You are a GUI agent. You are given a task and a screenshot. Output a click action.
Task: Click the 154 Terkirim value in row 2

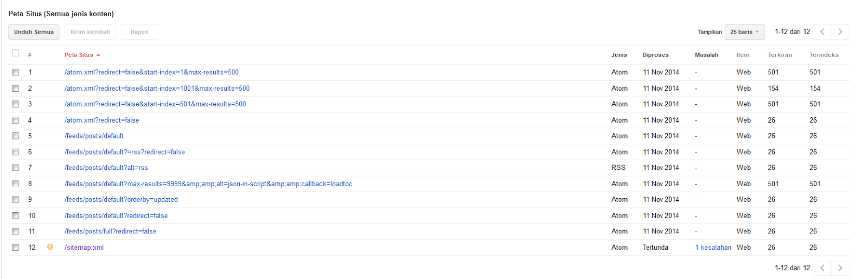point(773,88)
